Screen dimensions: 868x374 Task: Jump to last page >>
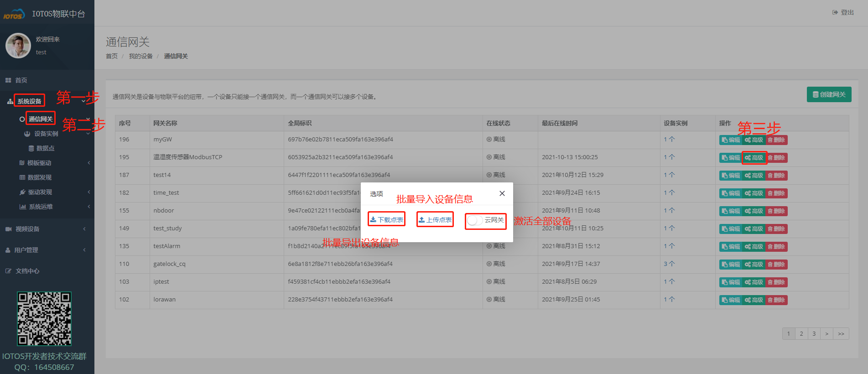841,334
